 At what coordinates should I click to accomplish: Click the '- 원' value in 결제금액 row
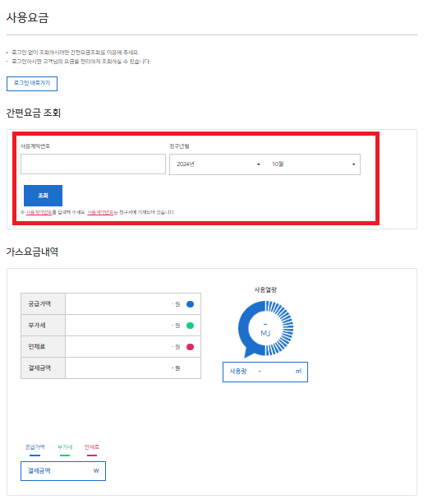coord(176,368)
